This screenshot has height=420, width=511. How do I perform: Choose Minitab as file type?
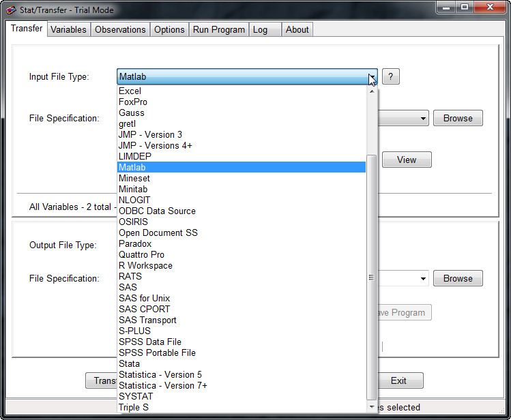coord(241,189)
